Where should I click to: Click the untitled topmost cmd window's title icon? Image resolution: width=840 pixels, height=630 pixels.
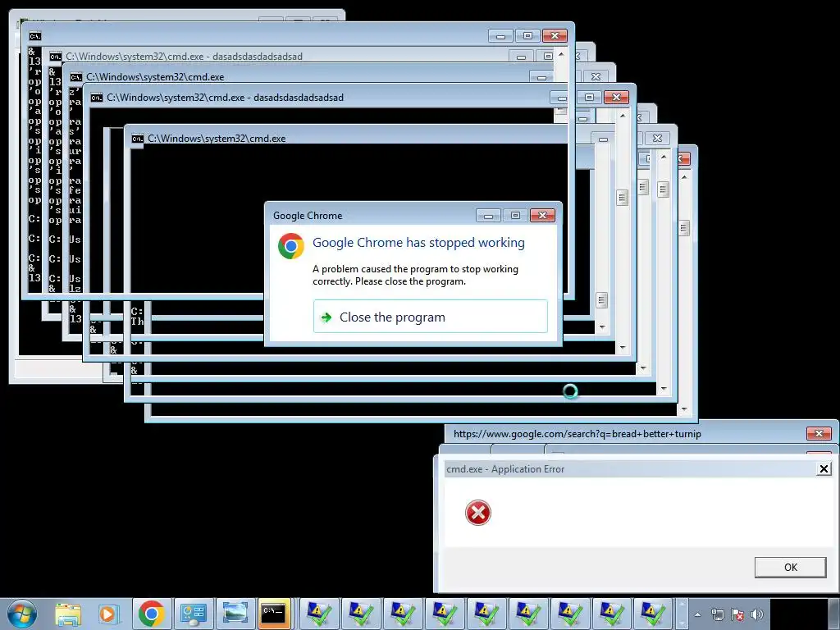(x=34, y=36)
